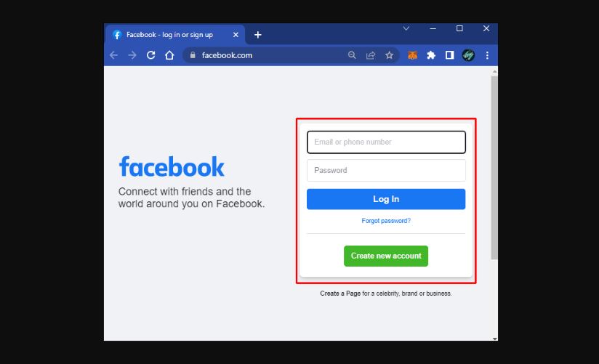Open the Chrome three-dot menu
The image size is (599, 364).
click(x=487, y=55)
